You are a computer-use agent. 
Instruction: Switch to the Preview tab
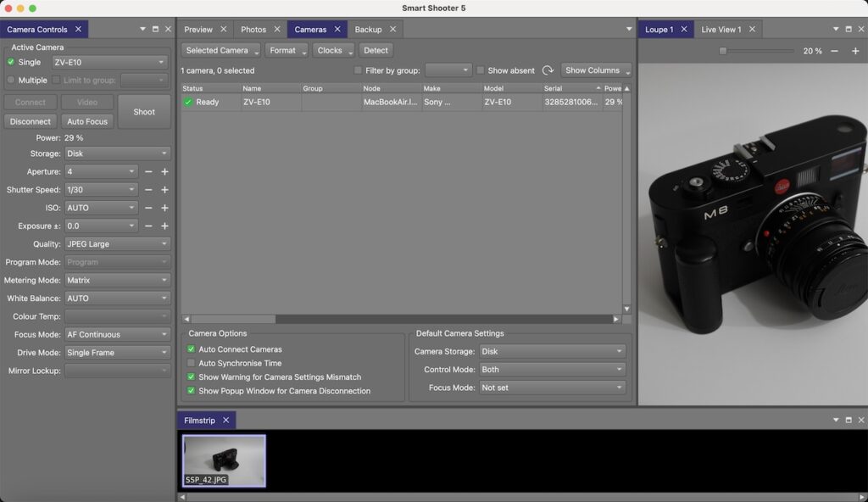tap(198, 30)
